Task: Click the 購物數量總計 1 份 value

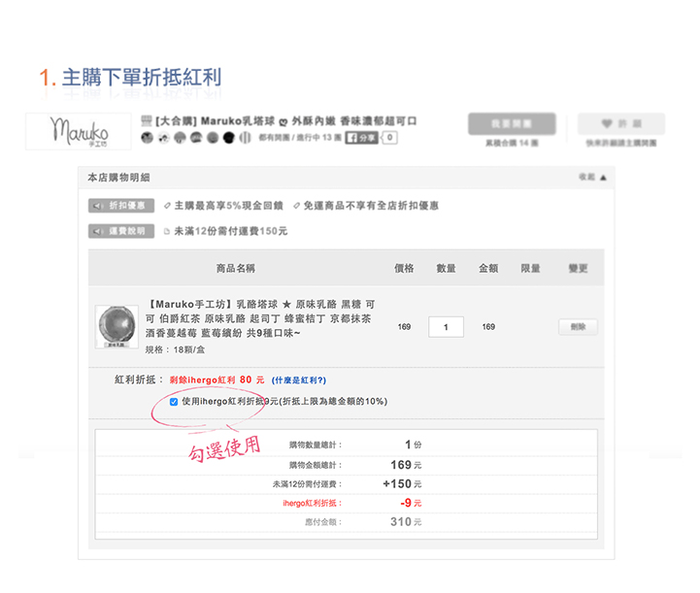Action: pos(413,445)
